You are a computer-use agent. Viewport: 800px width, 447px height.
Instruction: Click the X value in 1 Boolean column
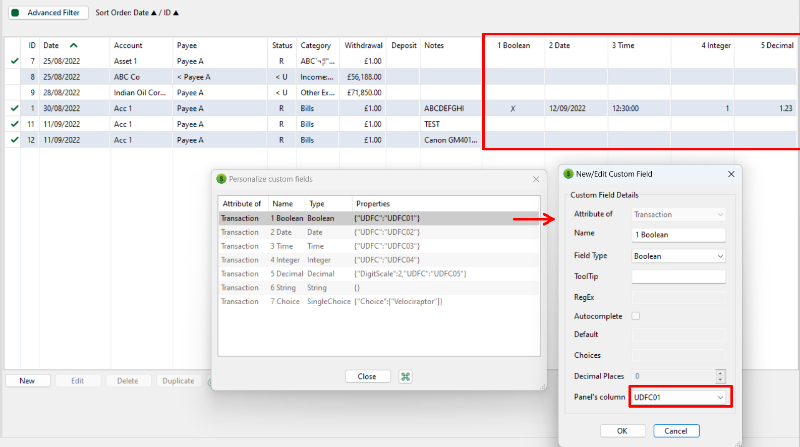pos(513,109)
